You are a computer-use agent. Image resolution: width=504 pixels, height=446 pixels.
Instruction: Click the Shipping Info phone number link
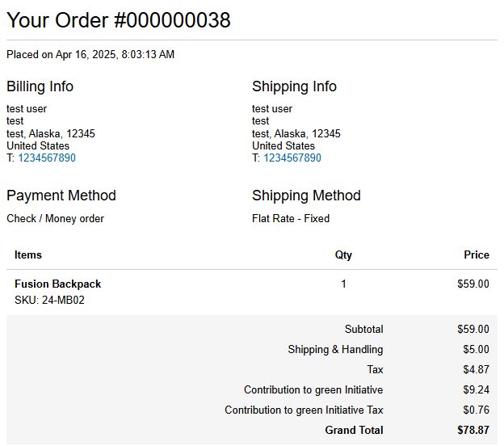[292, 158]
